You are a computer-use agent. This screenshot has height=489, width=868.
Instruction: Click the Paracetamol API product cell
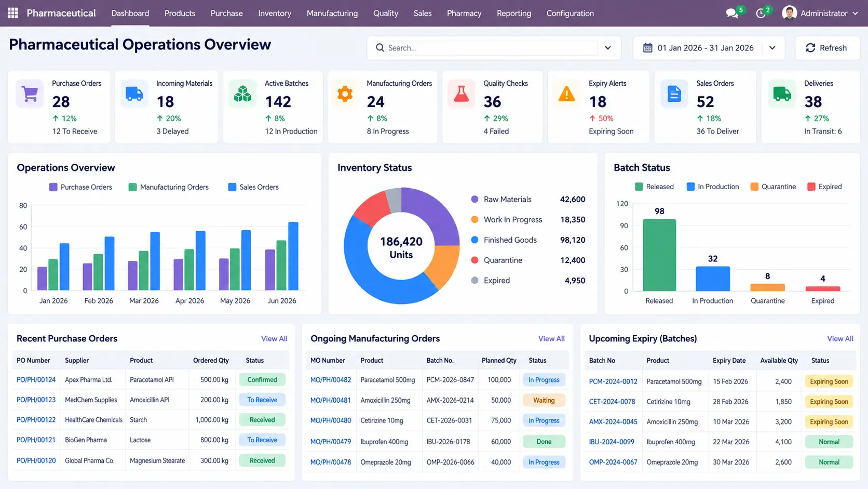pos(152,379)
